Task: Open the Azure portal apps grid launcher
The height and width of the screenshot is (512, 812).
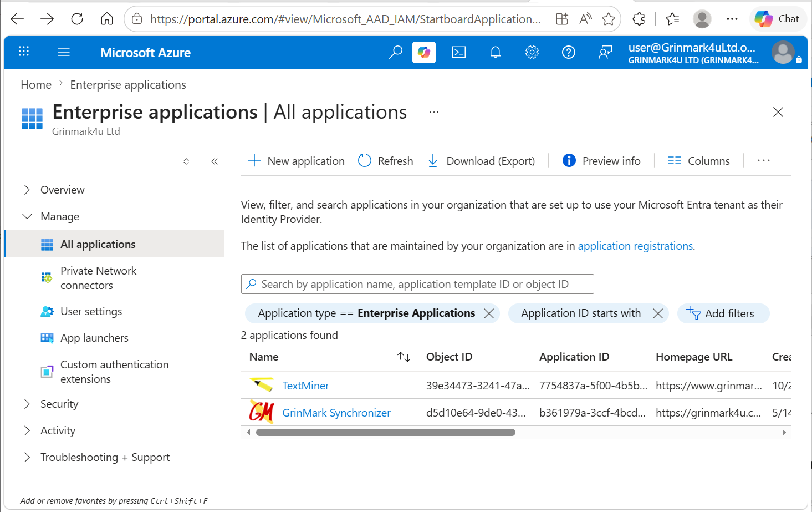Action: click(24, 52)
